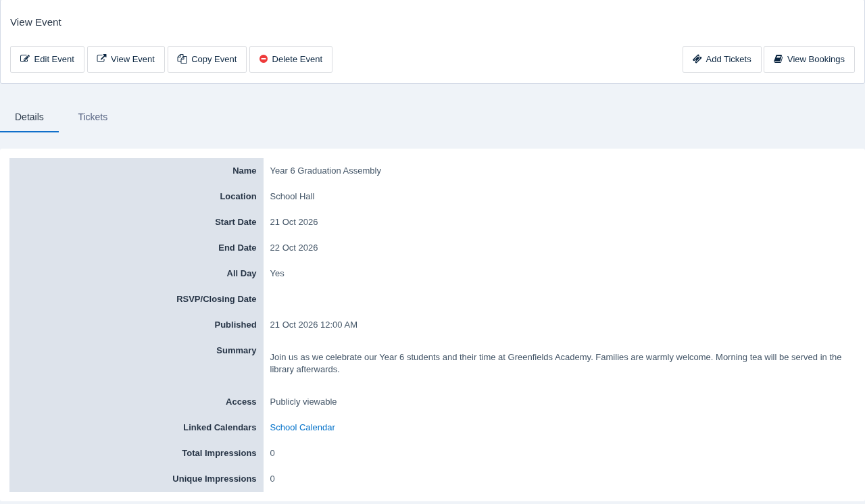The height and width of the screenshot is (504, 865).
Task: Click the location value School Hall
Action: coord(292,197)
